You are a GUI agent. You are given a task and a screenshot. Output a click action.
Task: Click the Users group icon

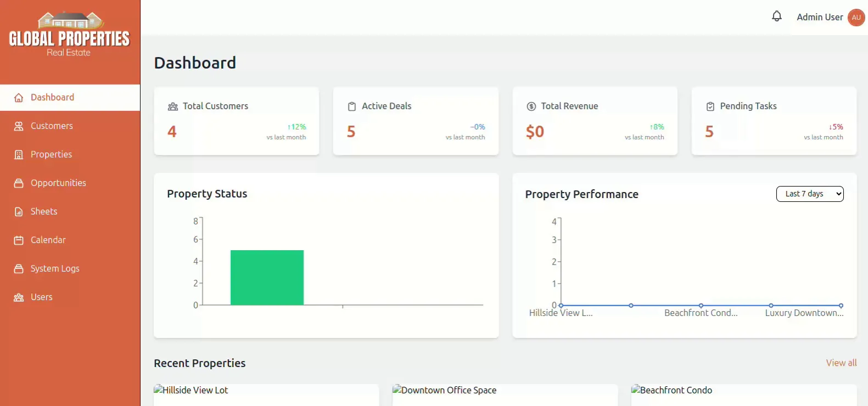coord(19,297)
